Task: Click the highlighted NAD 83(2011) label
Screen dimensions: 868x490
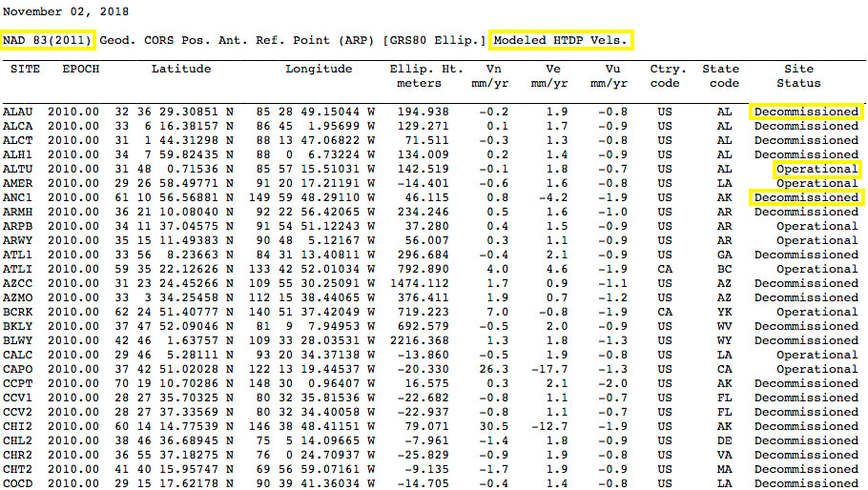Action: pos(49,41)
